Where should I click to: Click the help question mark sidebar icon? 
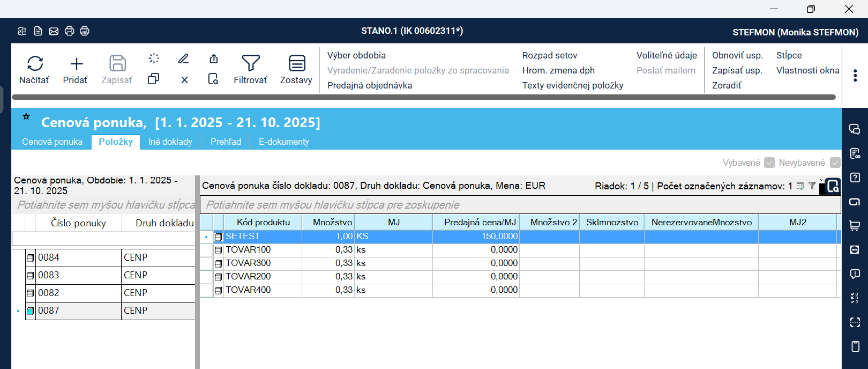855,178
